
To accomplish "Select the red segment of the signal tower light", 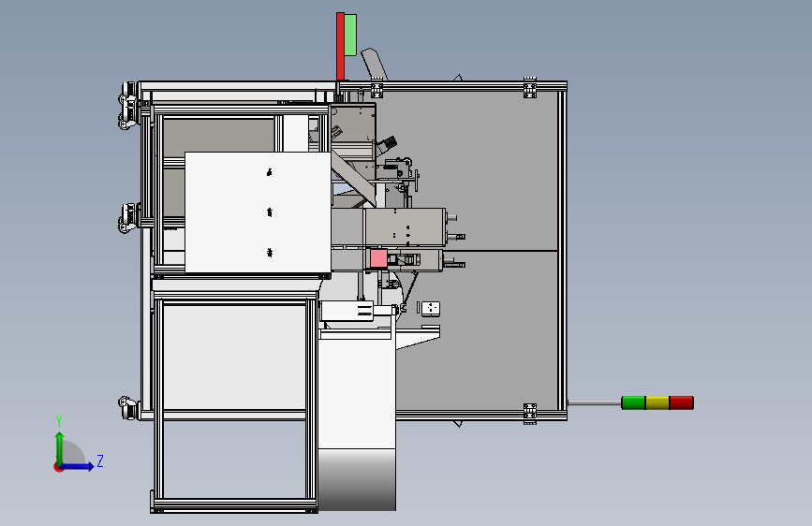I will 682,402.
